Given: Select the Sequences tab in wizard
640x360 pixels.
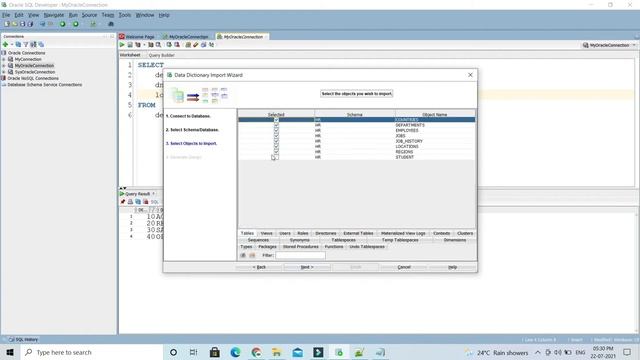Looking at the screenshot, I should pos(258,240).
